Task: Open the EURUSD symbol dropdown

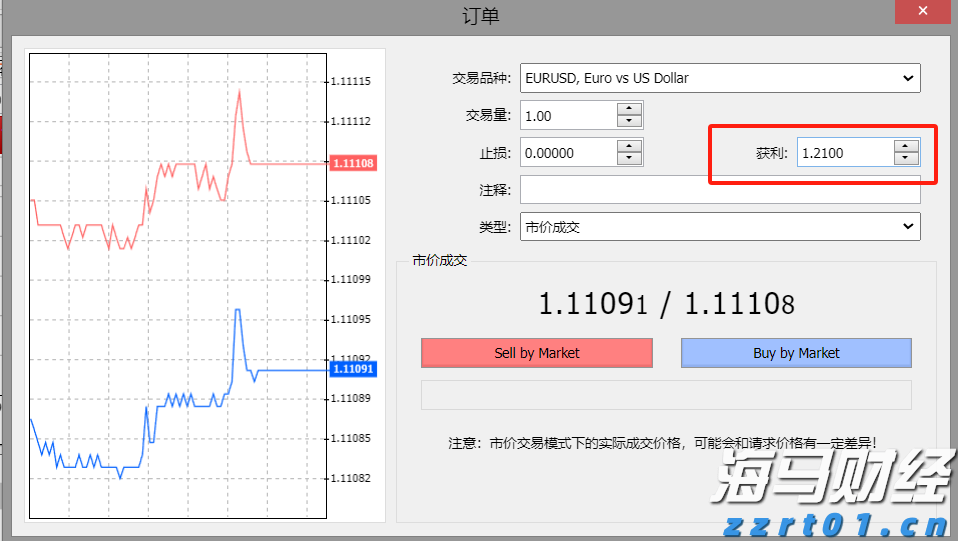Action: (x=908, y=78)
